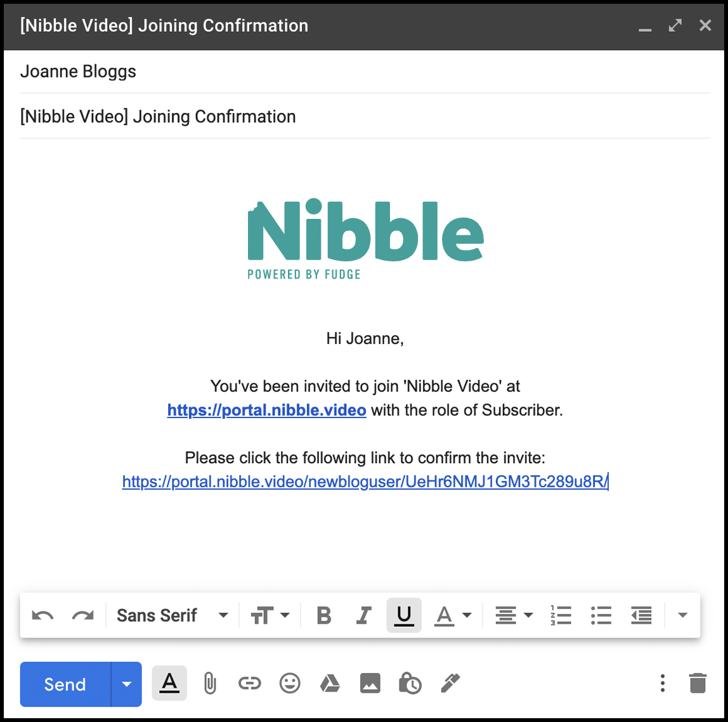
Task: Click the newbloguser confirmation invite link
Action: 365,482
